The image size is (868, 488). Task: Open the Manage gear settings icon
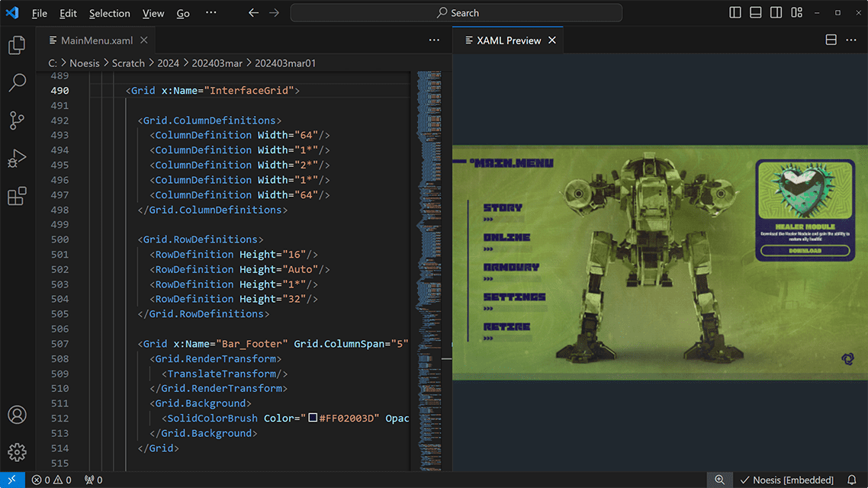[x=17, y=452]
